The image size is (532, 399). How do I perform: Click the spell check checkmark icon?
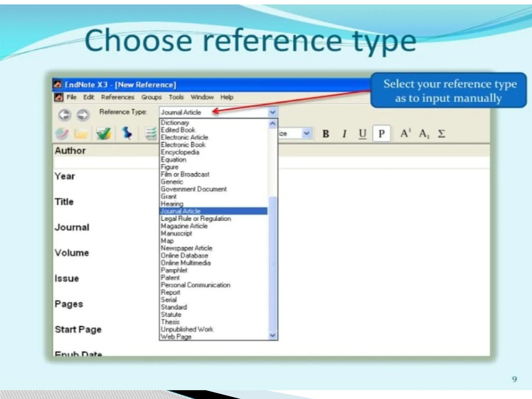(x=103, y=134)
